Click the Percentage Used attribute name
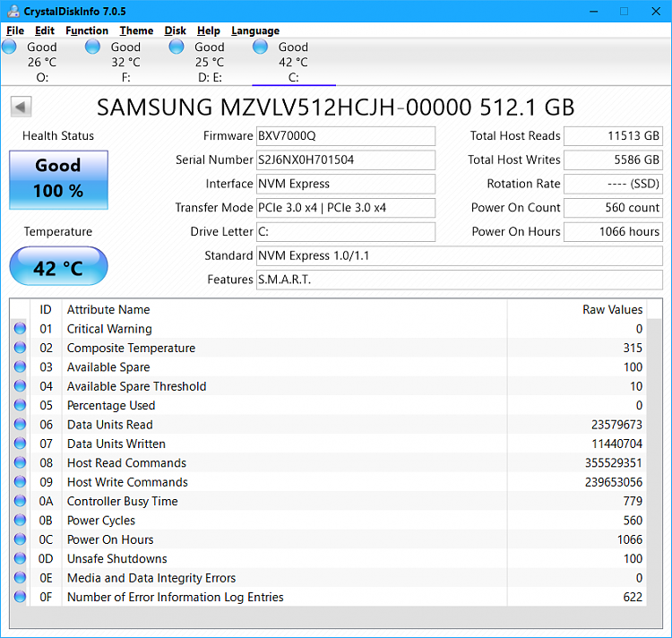Viewport: 672px width, 638px height. [111, 405]
